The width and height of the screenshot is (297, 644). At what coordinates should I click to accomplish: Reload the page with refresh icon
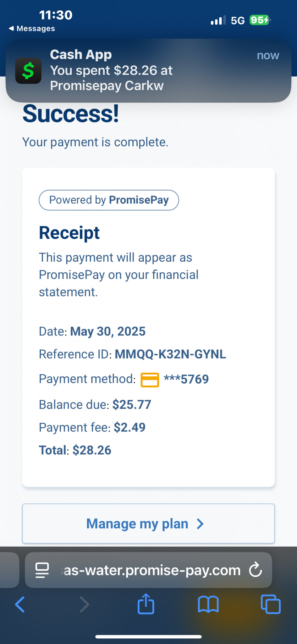[256, 569]
